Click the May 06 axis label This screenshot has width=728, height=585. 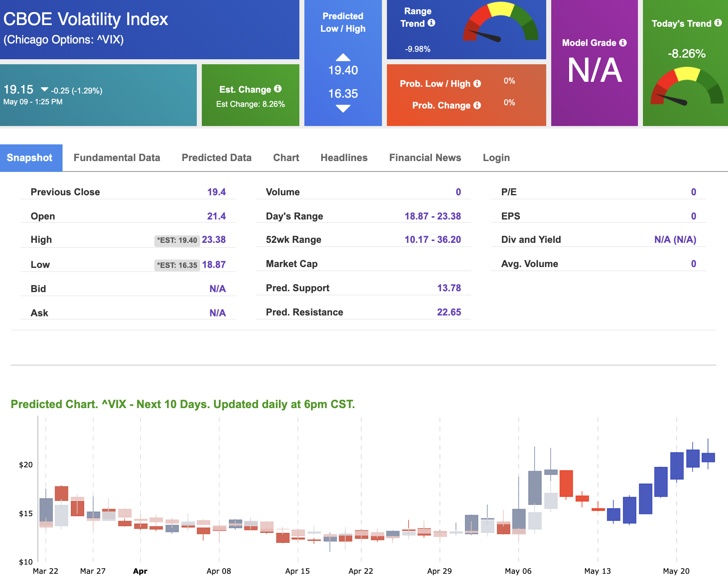tap(518, 571)
